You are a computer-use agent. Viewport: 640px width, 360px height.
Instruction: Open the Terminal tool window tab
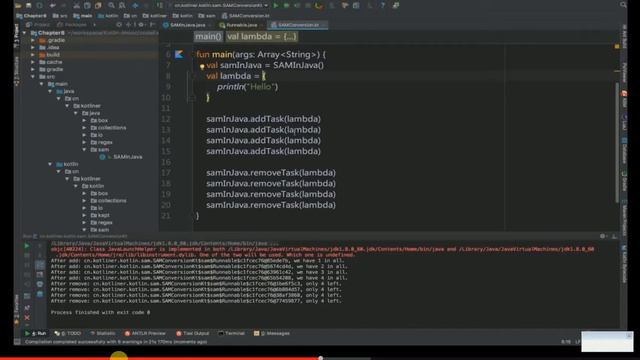click(x=231, y=333)
